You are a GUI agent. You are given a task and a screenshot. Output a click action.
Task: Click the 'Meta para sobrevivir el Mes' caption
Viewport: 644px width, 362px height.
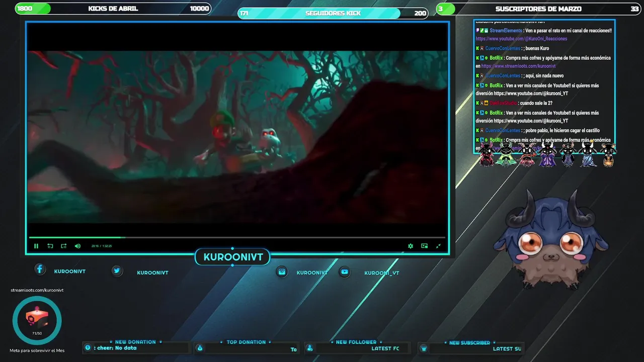pos(37,350)
